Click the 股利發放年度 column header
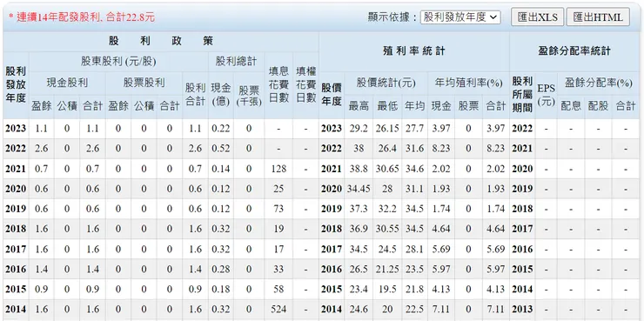Viewport: 644px width, 321px height. click(16, 85)
